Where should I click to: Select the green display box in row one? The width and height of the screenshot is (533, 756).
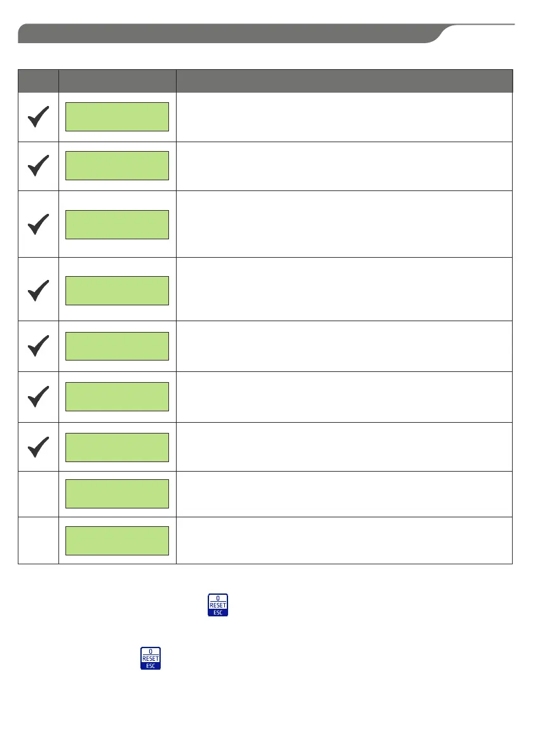click(x=118, y=117)
